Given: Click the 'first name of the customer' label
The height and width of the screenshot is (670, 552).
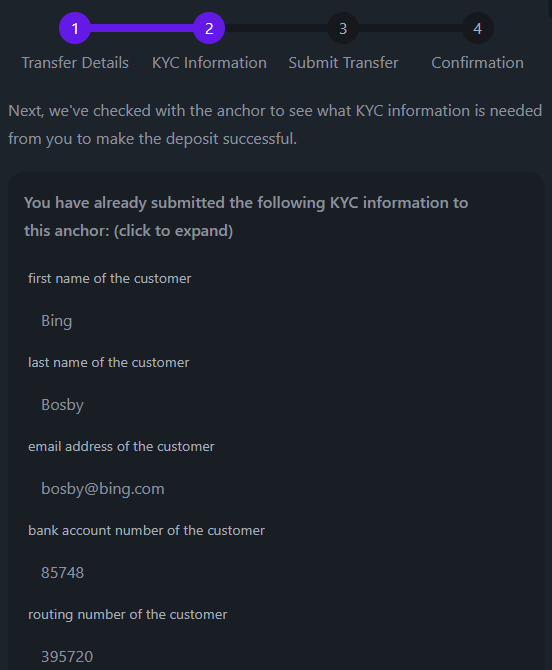Looking at the screenshot, I should [110, 279].
